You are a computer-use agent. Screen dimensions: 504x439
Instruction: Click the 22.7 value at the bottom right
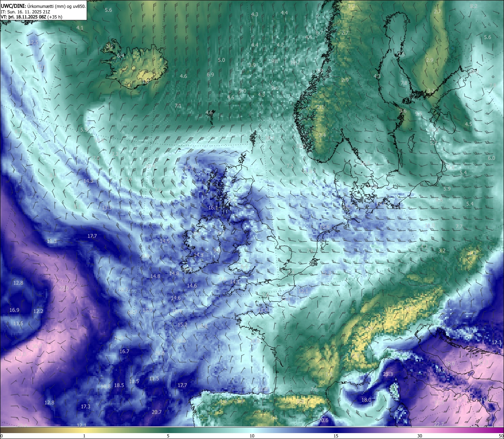point(439,424)
